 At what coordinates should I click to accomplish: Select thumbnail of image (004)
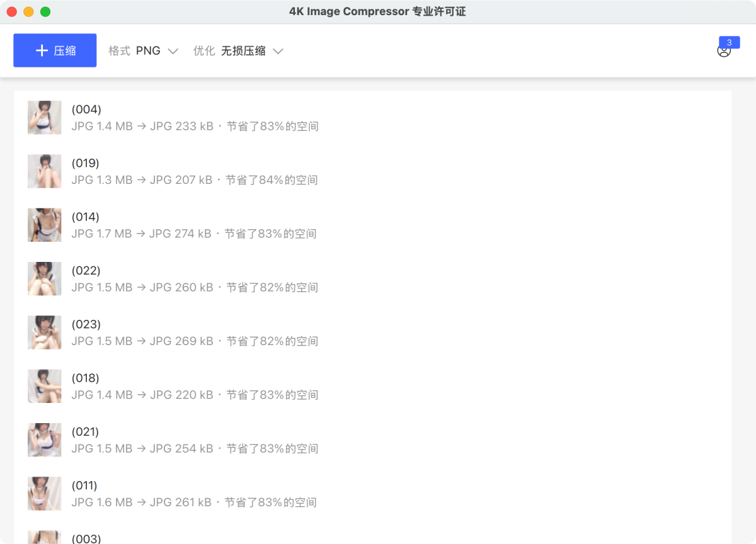tap(44, 118)
